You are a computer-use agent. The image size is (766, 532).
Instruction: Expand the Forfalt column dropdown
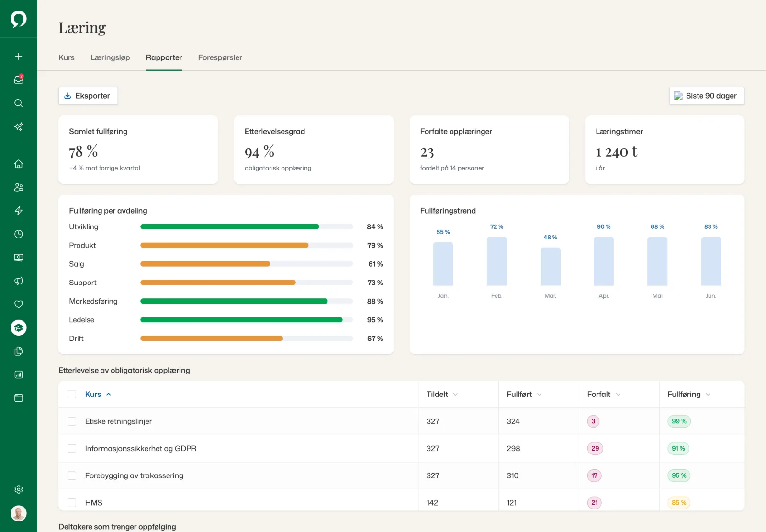618,395
